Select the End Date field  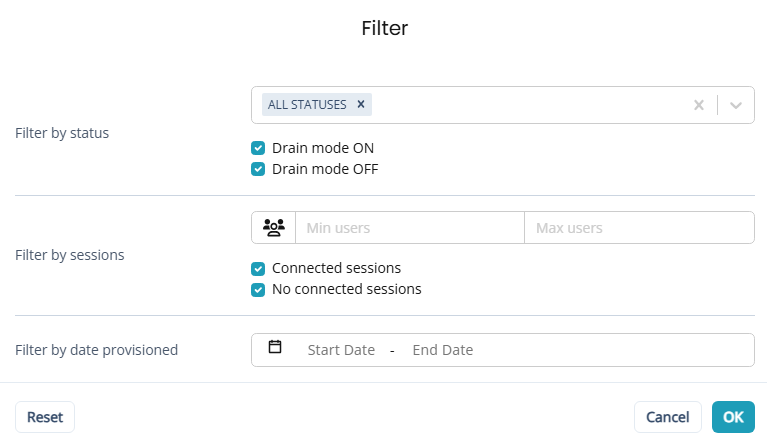coord(442,350)
